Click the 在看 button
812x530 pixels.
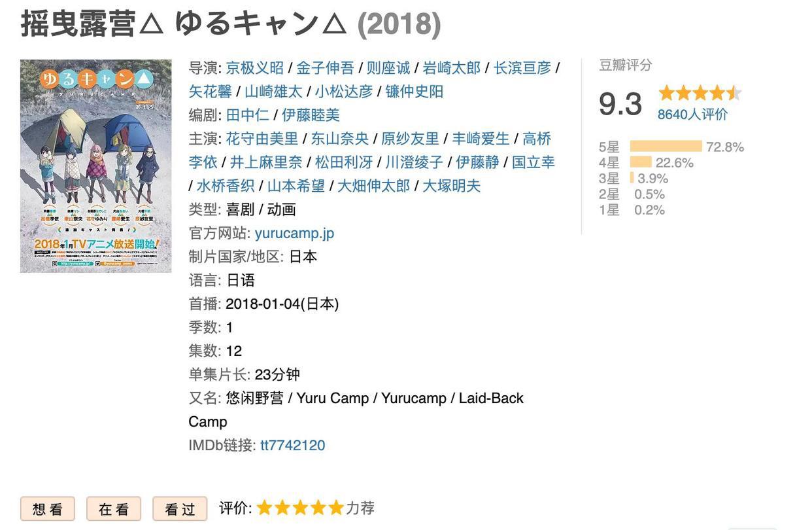pos(113,508)
